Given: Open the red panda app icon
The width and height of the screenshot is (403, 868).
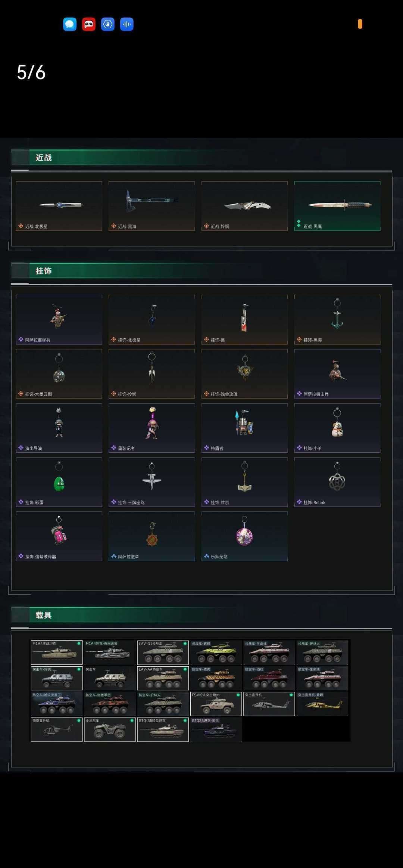Looking at the screenshot, I should pyautogui.click(x=89, y=24).
